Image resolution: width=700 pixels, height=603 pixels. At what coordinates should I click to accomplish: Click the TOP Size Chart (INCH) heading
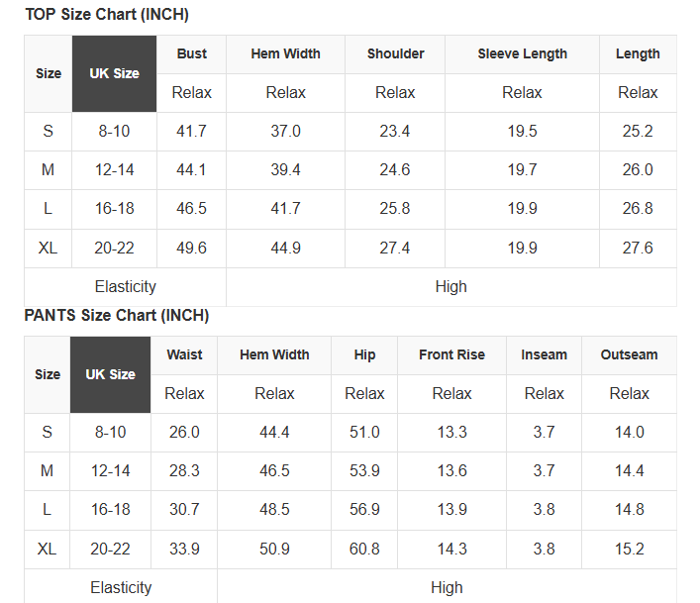coord(106,15)
